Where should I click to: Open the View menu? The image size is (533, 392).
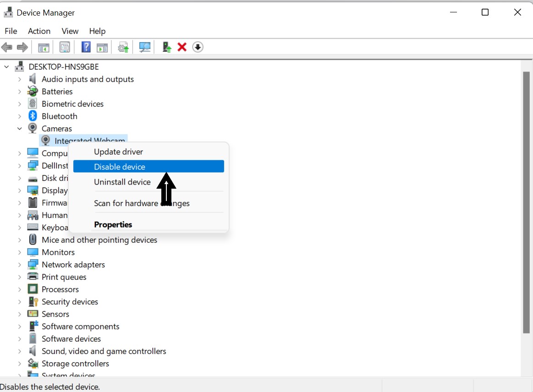pyautogui.click(x=70, y=31)
